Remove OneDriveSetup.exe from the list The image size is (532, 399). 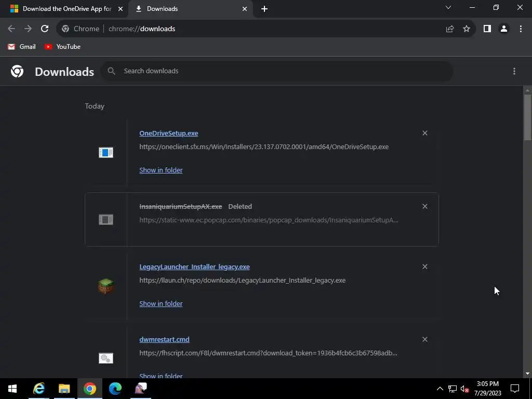pyautogui.click(x=425, y=133)
